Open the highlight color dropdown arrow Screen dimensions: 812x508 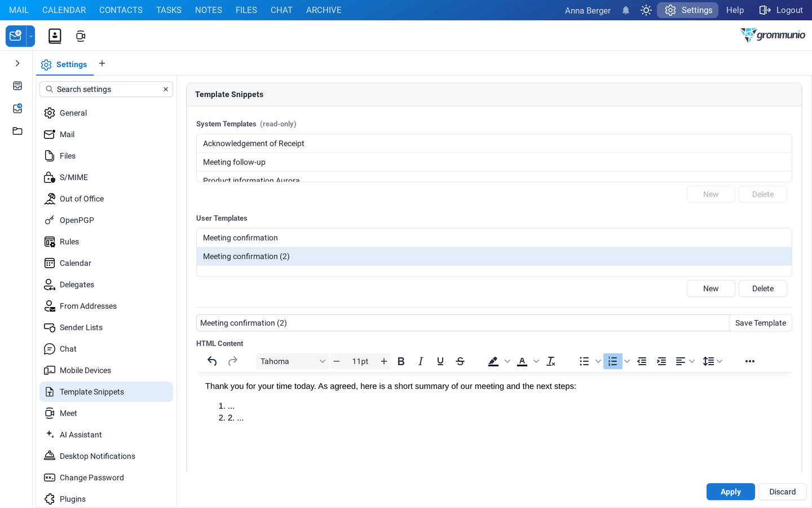507,361
